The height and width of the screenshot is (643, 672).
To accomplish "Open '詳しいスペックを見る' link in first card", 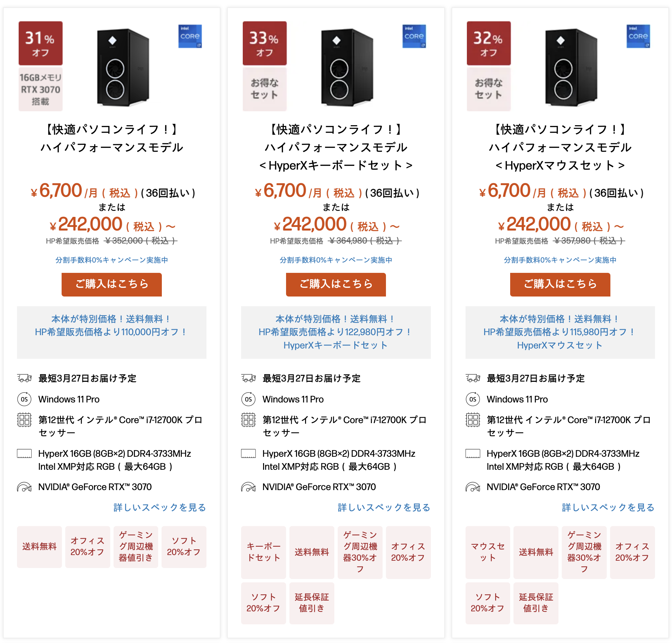I will tap(160, 507).
